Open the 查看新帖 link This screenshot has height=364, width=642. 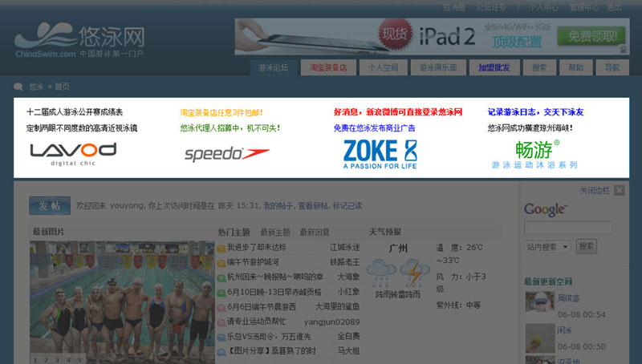click(312, 206)
